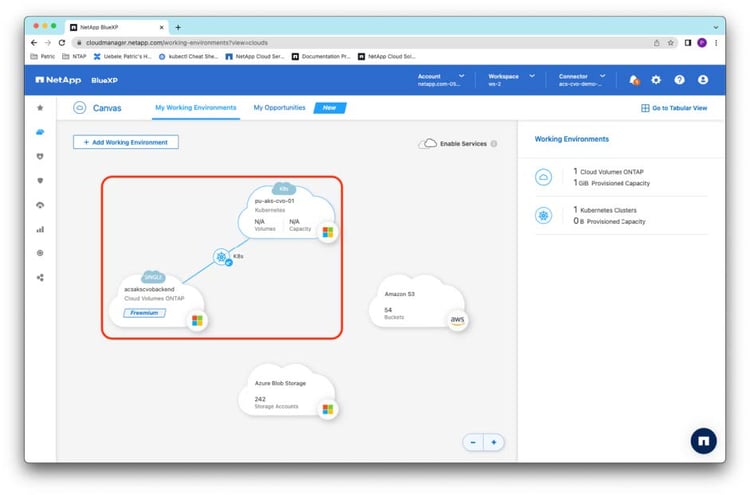The image size is (750, 495).
Task: Click Go to Tabular View link
Action: coord(674,108)
